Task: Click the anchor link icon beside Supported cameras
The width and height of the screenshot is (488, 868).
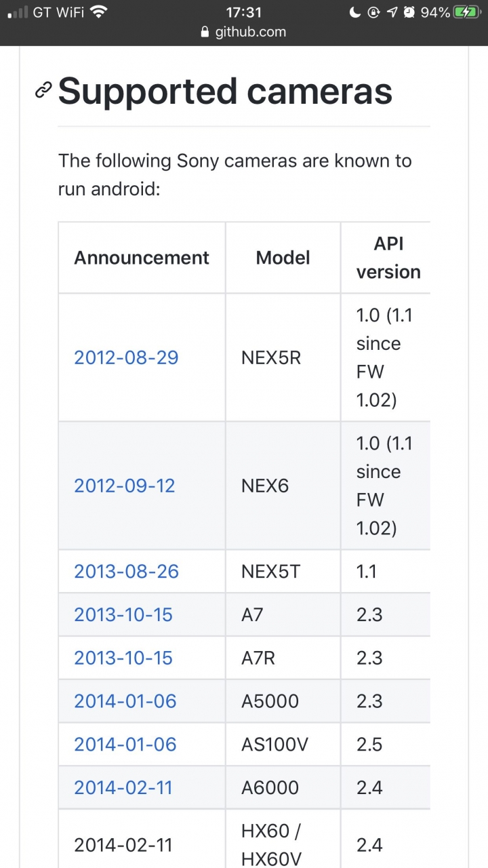Action: 43,90
